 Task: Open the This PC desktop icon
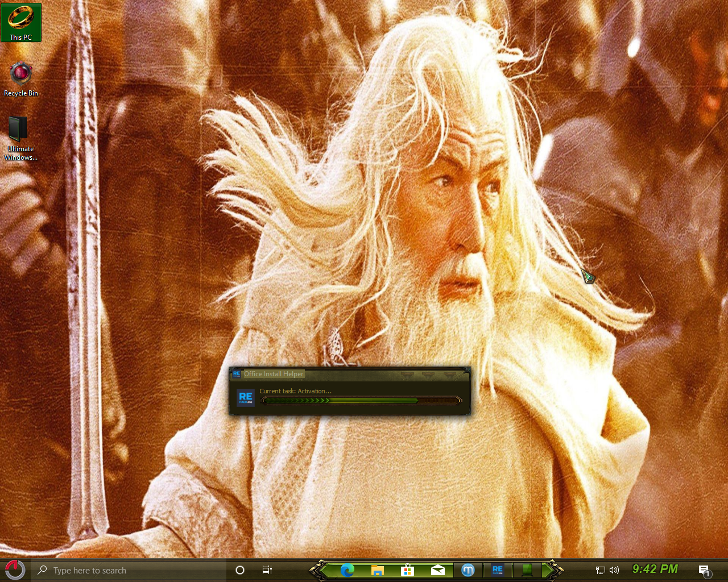point(21,22)
